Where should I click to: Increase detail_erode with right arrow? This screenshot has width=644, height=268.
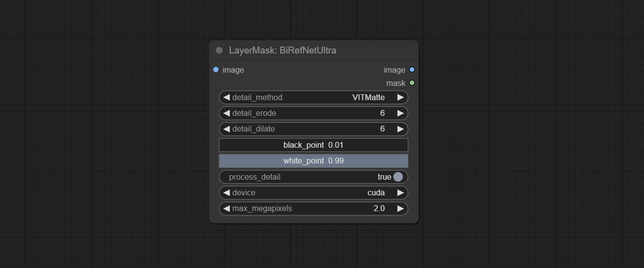tap(401, 113)
